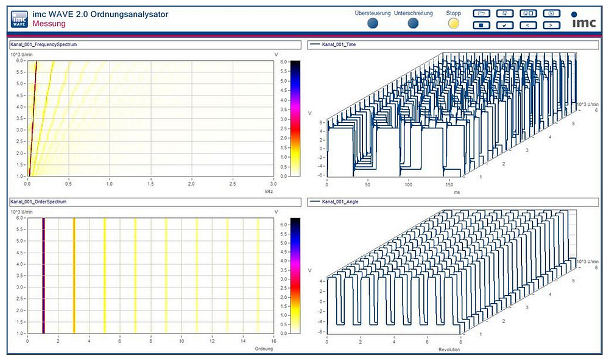Click the imc company logo
The width and height of the screenshot is (609, 364).
584,20
